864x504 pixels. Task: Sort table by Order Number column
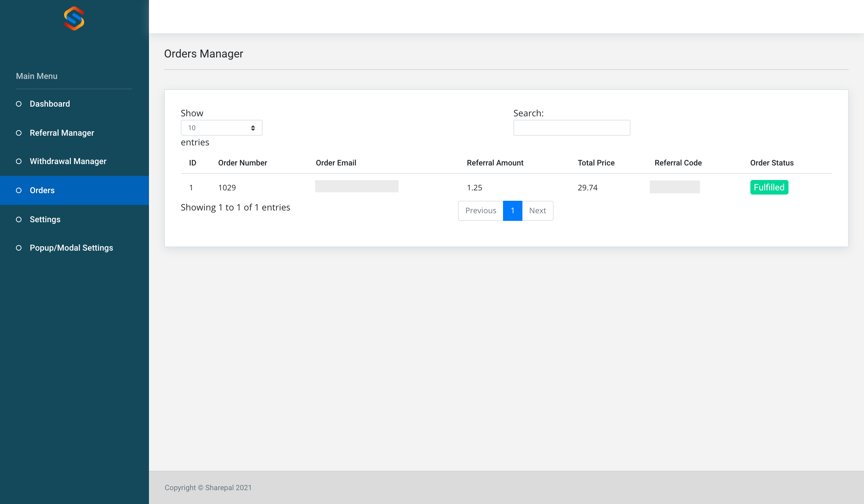(x=243, y=163)
